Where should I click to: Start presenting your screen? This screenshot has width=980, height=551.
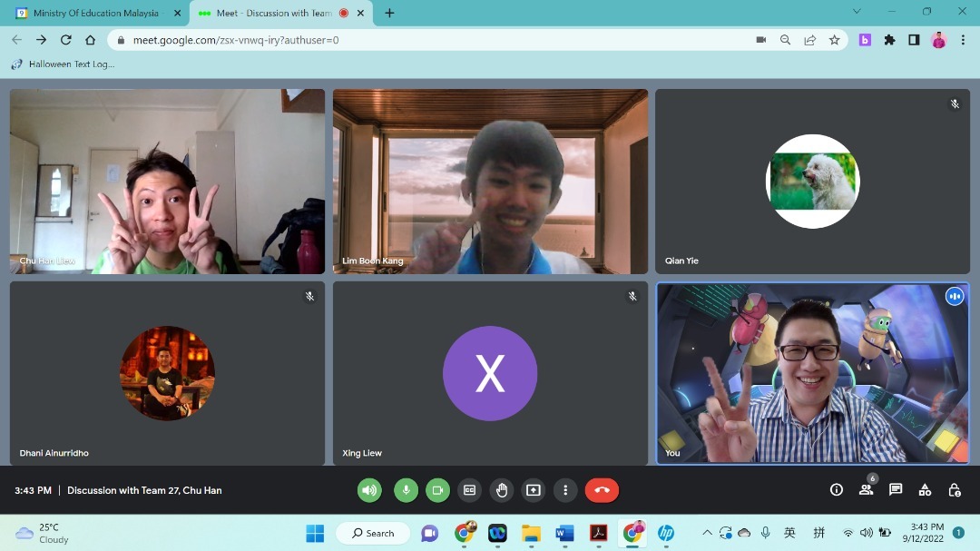[534, 490]
